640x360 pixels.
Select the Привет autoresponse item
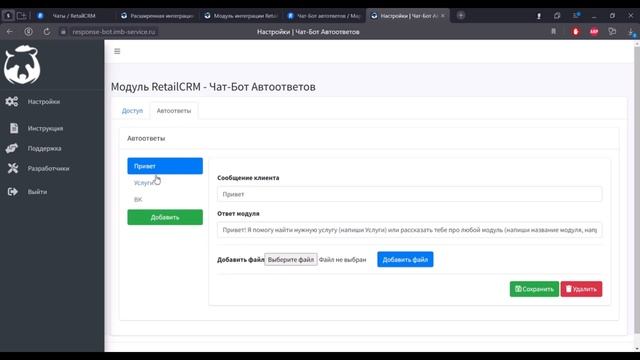point(165,166)
